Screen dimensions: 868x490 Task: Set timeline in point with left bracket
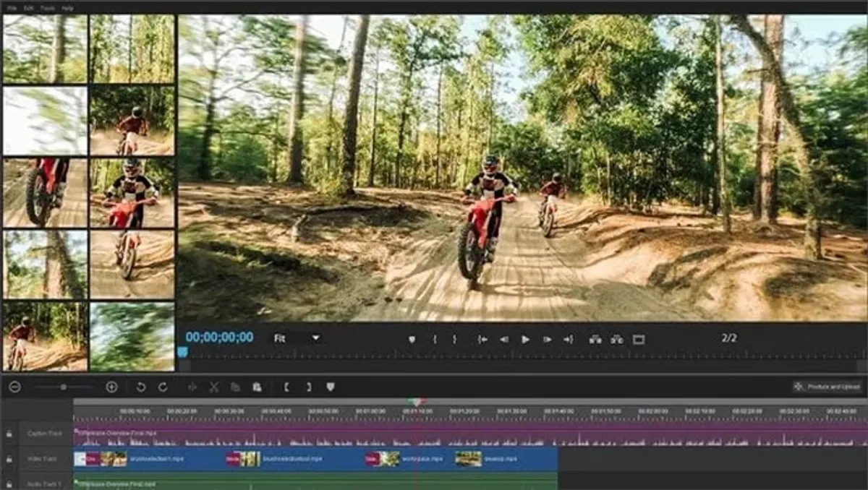click(x=286, y=387)
